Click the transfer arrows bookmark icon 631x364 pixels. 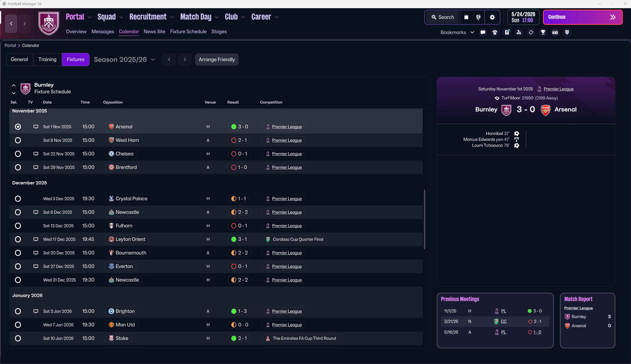[531, 32]
